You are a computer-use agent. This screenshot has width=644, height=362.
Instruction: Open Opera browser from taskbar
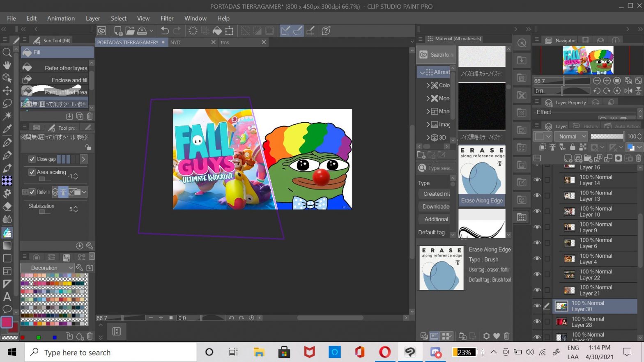(x=385, y=352)
